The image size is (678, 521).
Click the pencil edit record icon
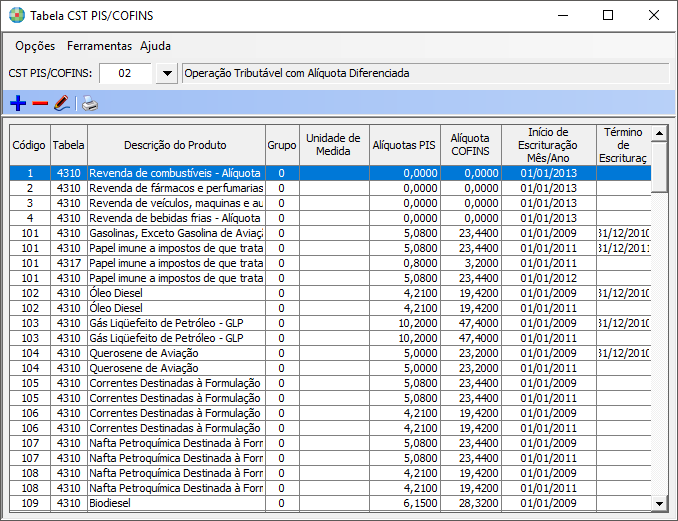62,103
